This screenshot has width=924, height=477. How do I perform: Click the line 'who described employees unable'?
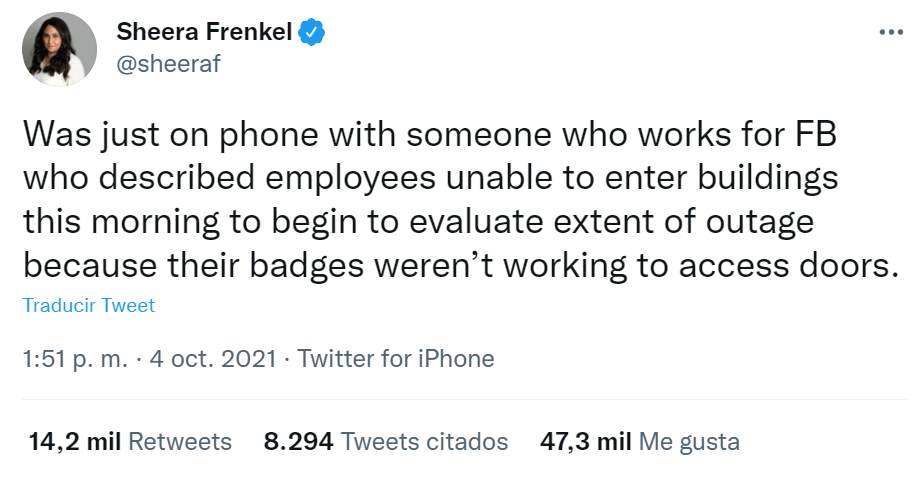click(x=430, y=179)
